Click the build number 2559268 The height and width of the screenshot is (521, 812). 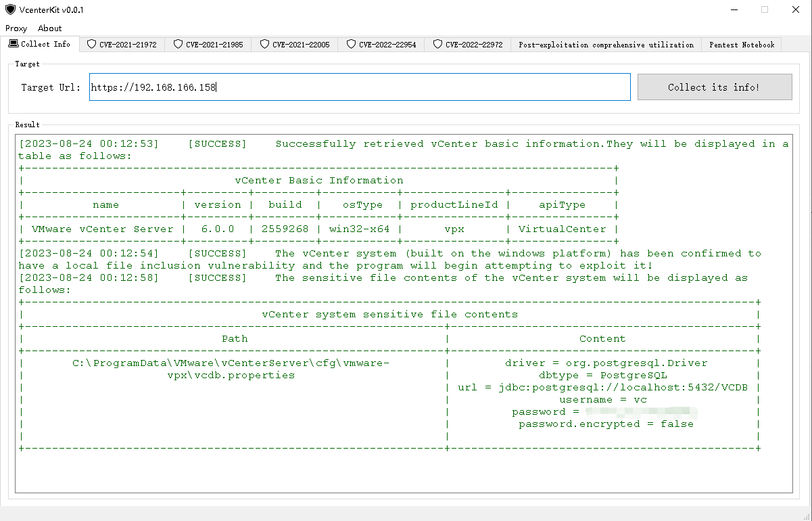pyautogui.click(x=285, y=229)
